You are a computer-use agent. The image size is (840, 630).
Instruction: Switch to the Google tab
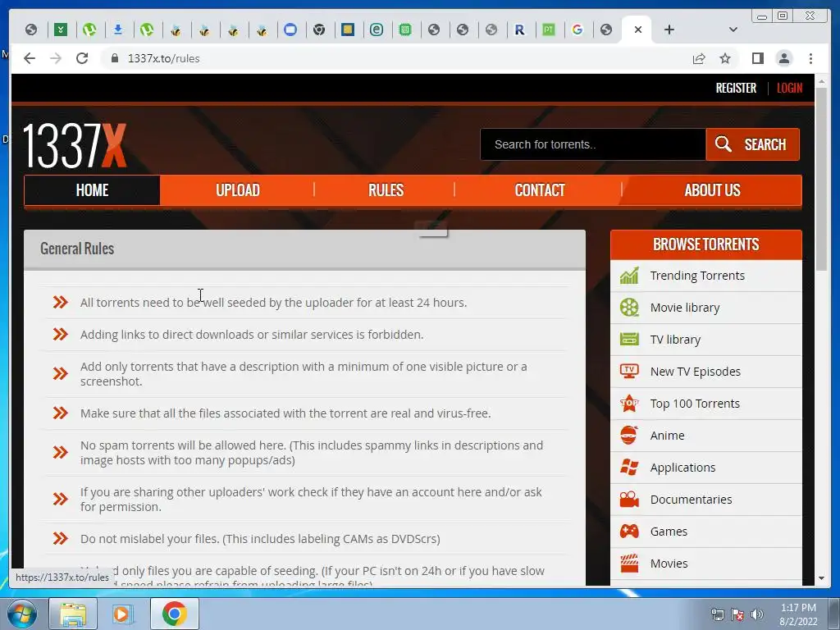[x=577, y=30]
